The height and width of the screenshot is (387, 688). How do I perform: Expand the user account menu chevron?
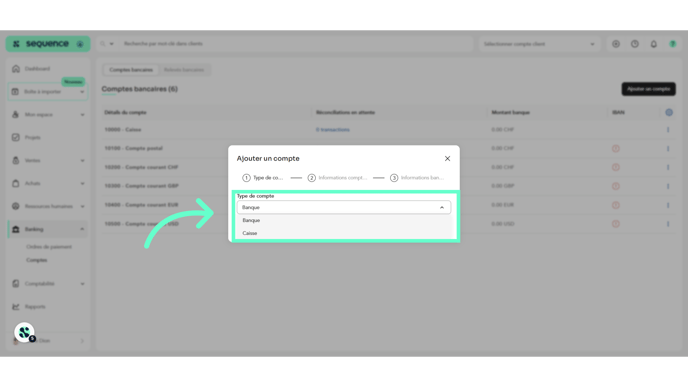(x=82, y=341)
